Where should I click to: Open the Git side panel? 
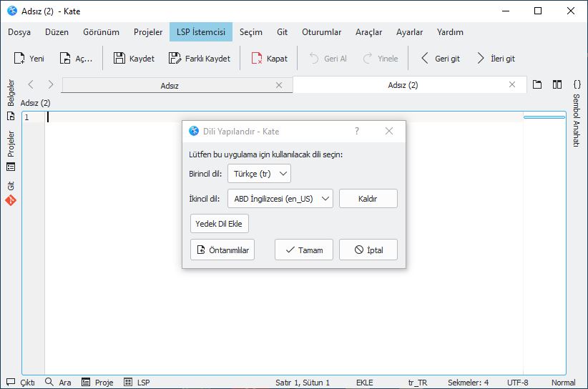point(11,194)
